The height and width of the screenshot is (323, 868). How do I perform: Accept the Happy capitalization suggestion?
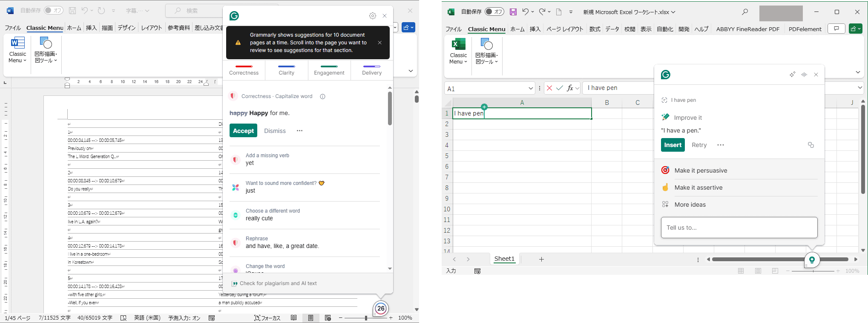click(x=243, y=130)
